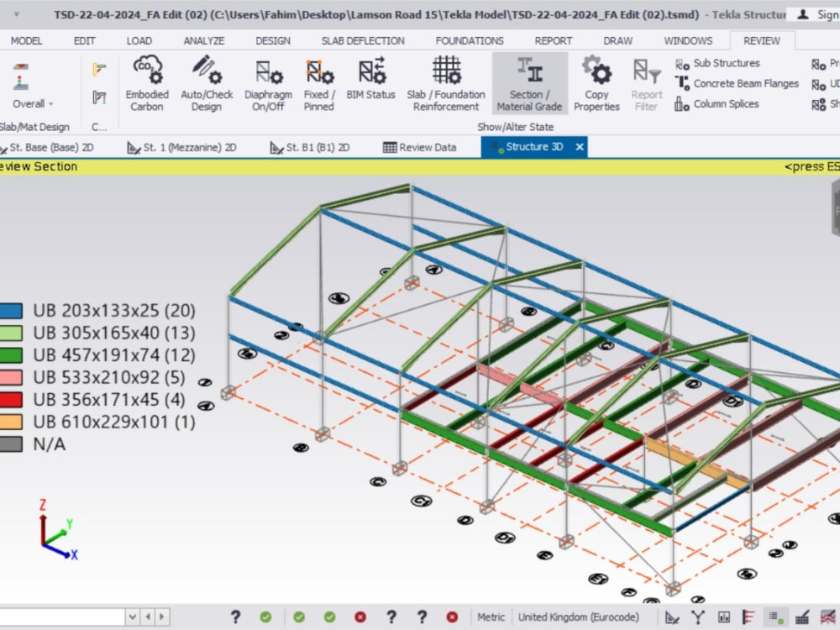The height and width of the screenshot is (630, 840).
Task: Click legend text UB 533x210x92 (5)
Action: [x=108, y=378]
